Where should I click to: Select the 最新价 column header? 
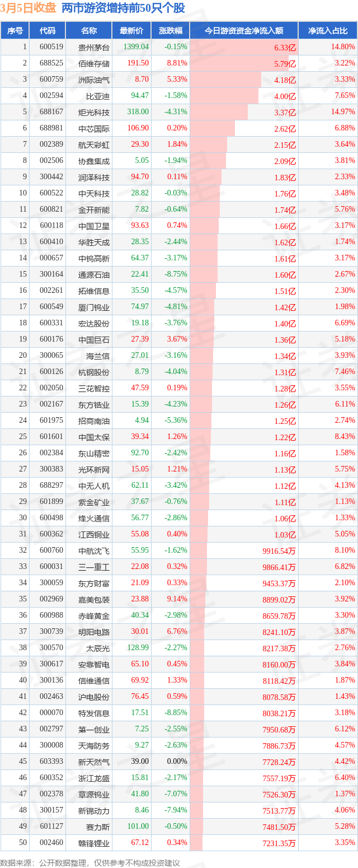pos(131,31)
